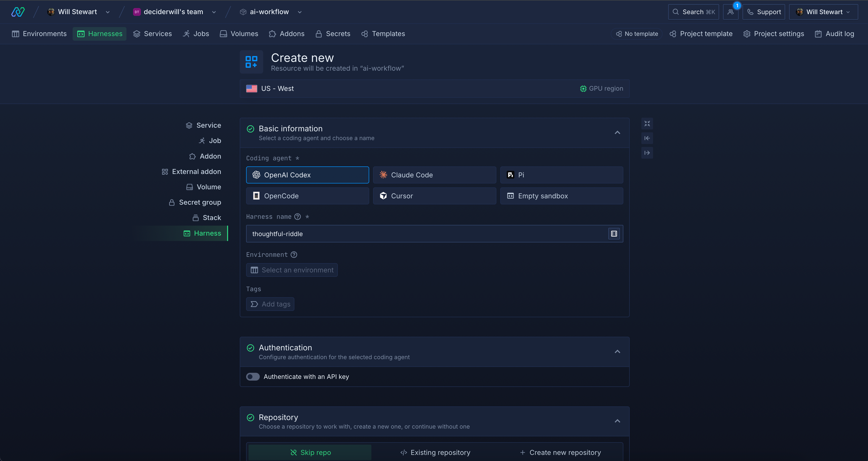This screenshot has width=868, height=461.
Task: Go to the Jobs tab
Action: pyautogui.click(x=196, y=34)
